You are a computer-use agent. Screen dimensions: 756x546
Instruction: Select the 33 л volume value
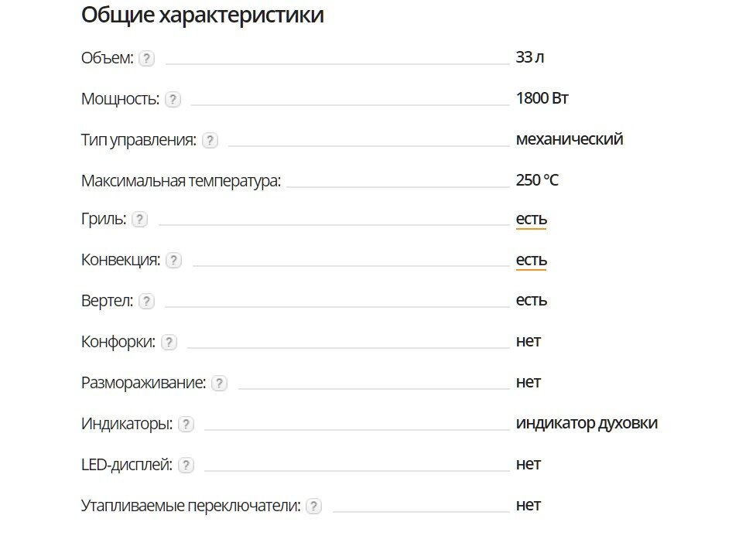[x=530, y=57]
